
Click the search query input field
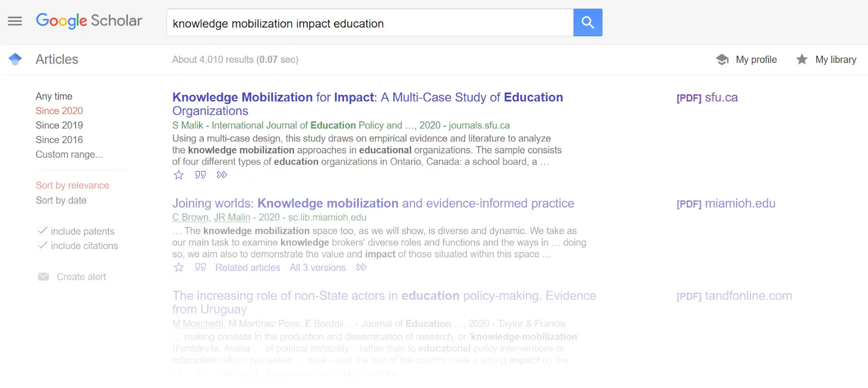tap(370, 23)
